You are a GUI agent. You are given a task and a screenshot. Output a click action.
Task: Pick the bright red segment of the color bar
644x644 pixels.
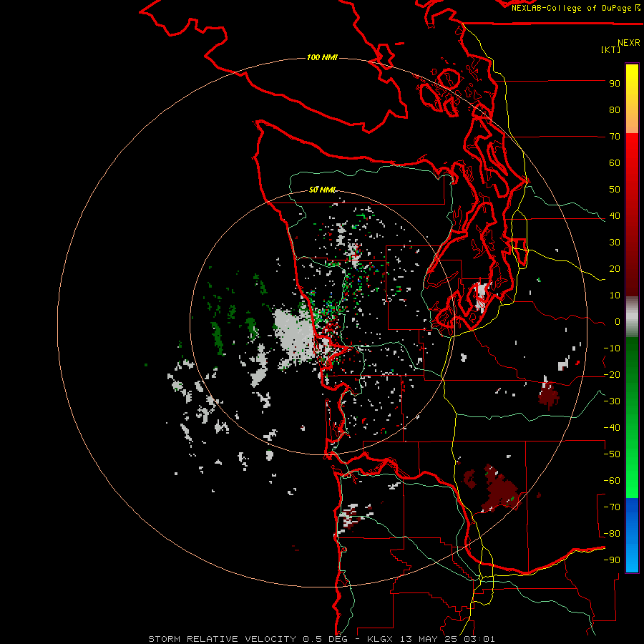point(632,156)
